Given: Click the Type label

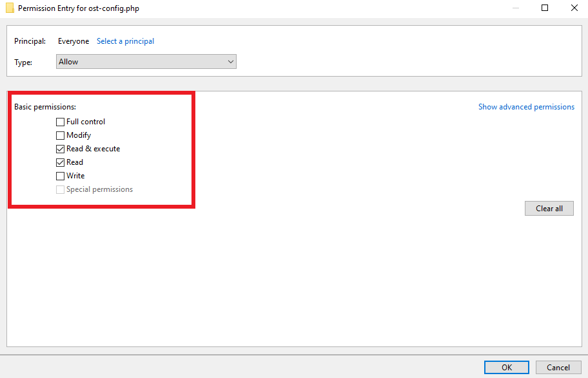Looking at the screenshot, I should pyautogui.click(x=23, y=62).
